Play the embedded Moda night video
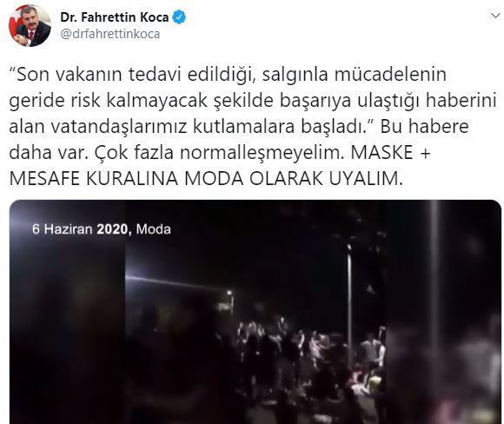This screenshot has height=424, width=504. 255,312
